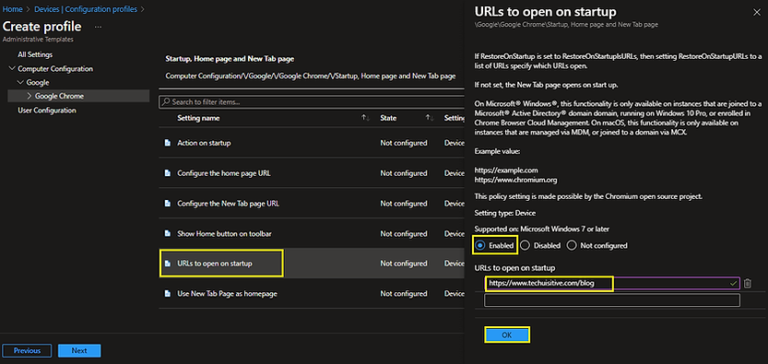Click the URL field containing techuisitive.com/blog
Image resolution: width=768 pixels, height=364 pixels.
tap(612, 283)
